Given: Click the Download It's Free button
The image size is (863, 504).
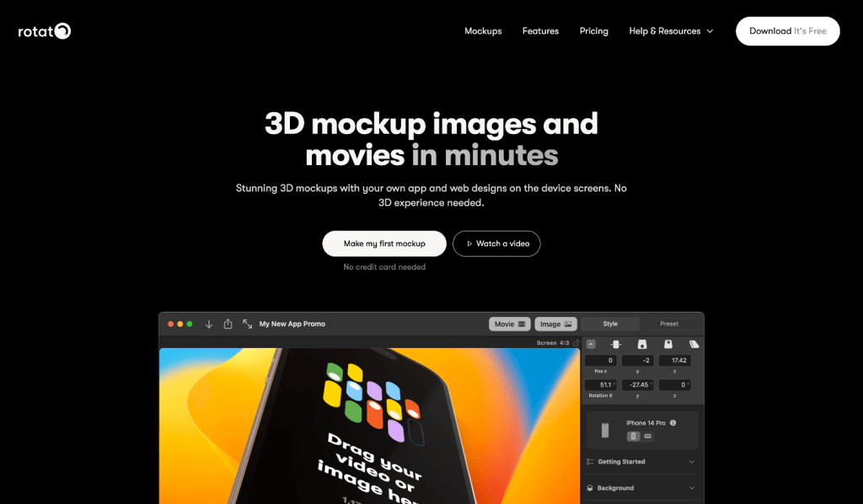Looking at the screenshot, I should (x=787, y=31).
